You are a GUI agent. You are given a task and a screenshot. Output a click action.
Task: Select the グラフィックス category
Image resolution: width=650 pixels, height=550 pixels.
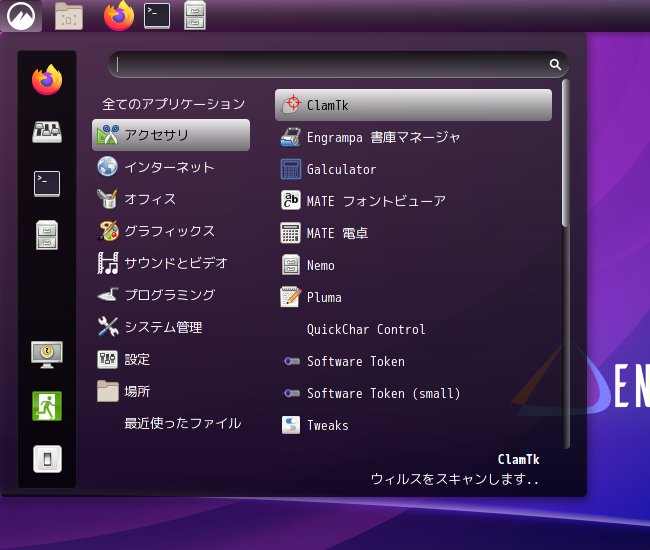(x=171, y=231)
